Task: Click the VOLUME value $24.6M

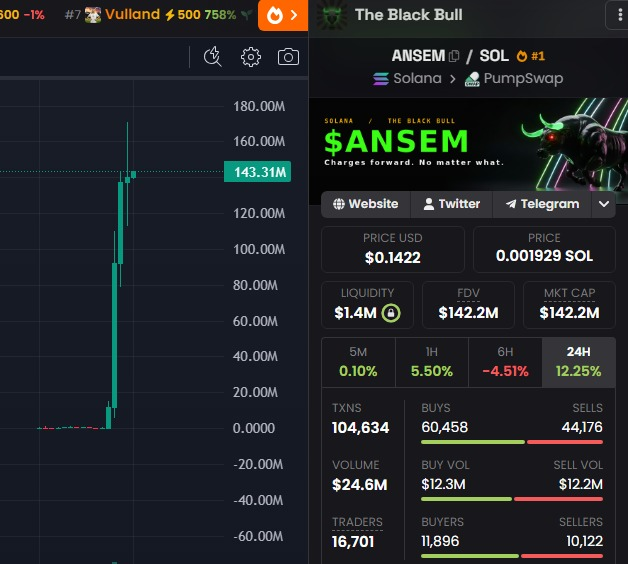Action: pos(359,485)
